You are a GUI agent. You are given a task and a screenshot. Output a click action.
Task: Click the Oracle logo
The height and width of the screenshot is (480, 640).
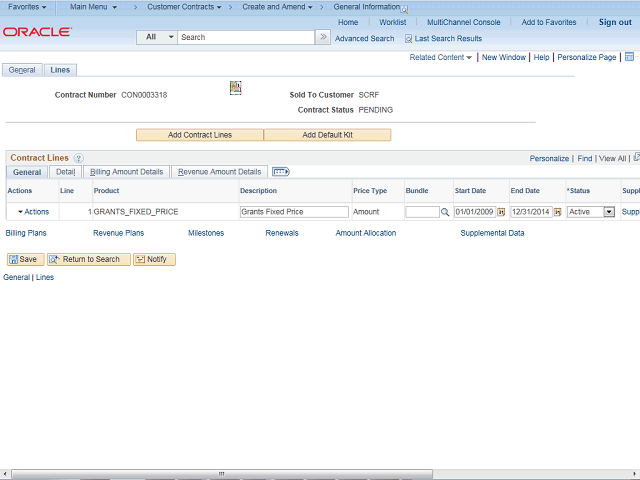37,32
